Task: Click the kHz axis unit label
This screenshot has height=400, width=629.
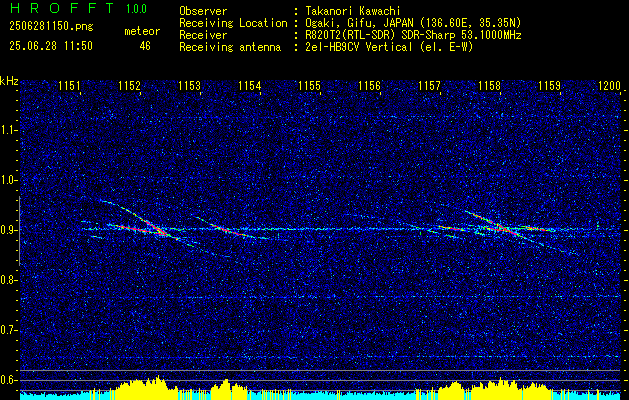Action: pos(10,81)
